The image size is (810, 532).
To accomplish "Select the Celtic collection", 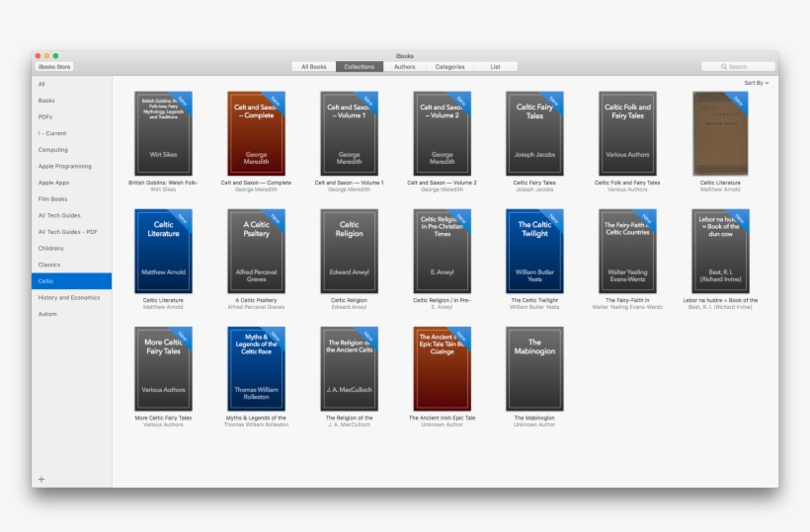I will coord(71,281).
